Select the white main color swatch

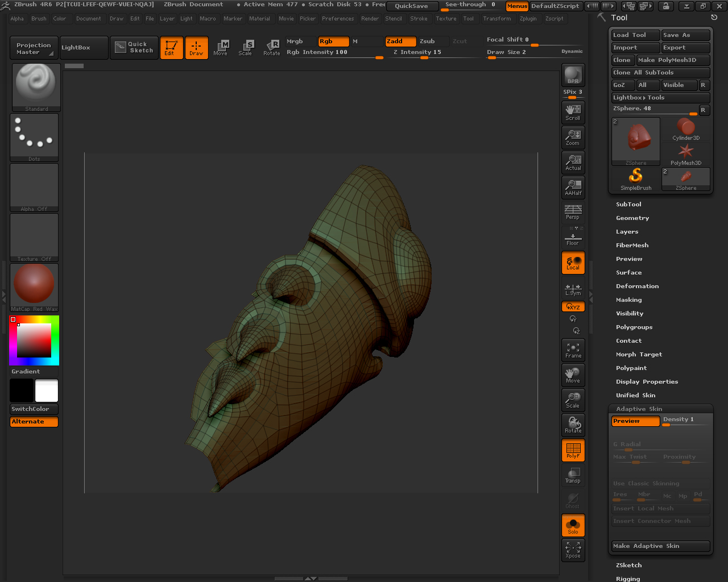[47, 390]
